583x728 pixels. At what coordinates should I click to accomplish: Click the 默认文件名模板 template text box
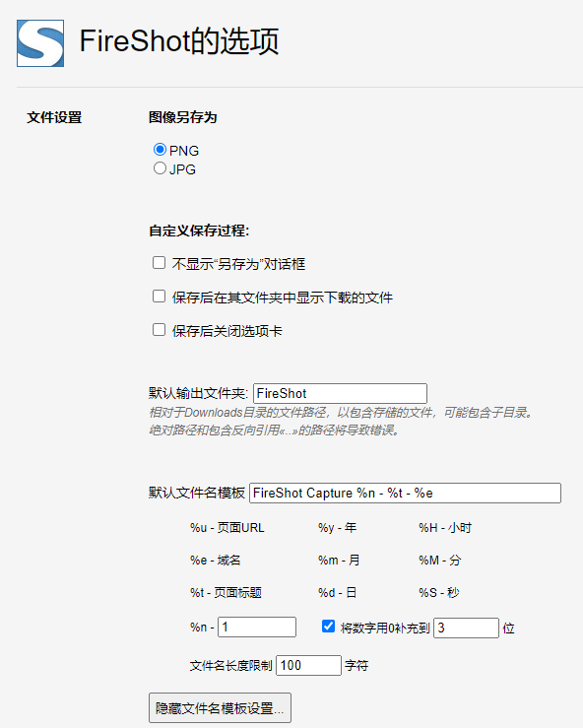(x=405, y=493)
